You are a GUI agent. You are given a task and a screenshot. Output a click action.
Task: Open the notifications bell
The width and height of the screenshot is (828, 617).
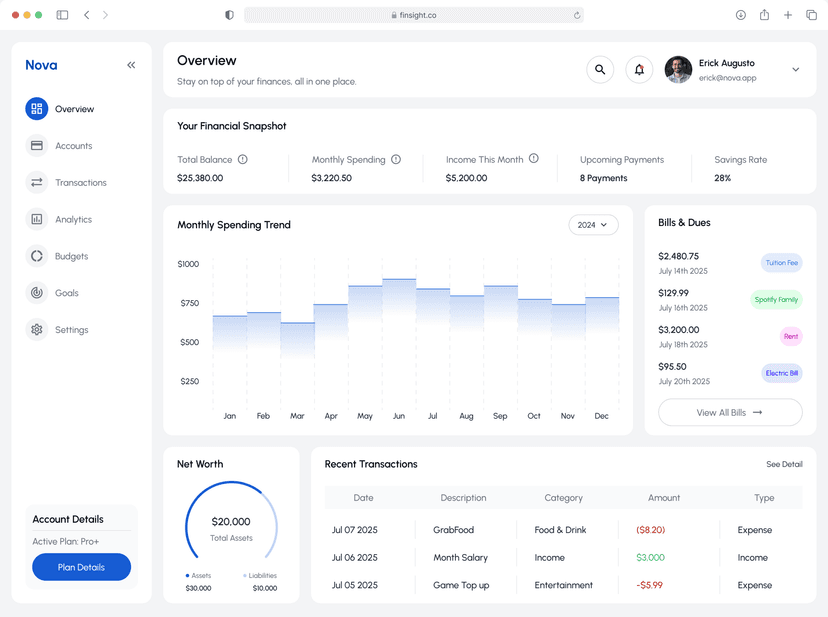639,69
